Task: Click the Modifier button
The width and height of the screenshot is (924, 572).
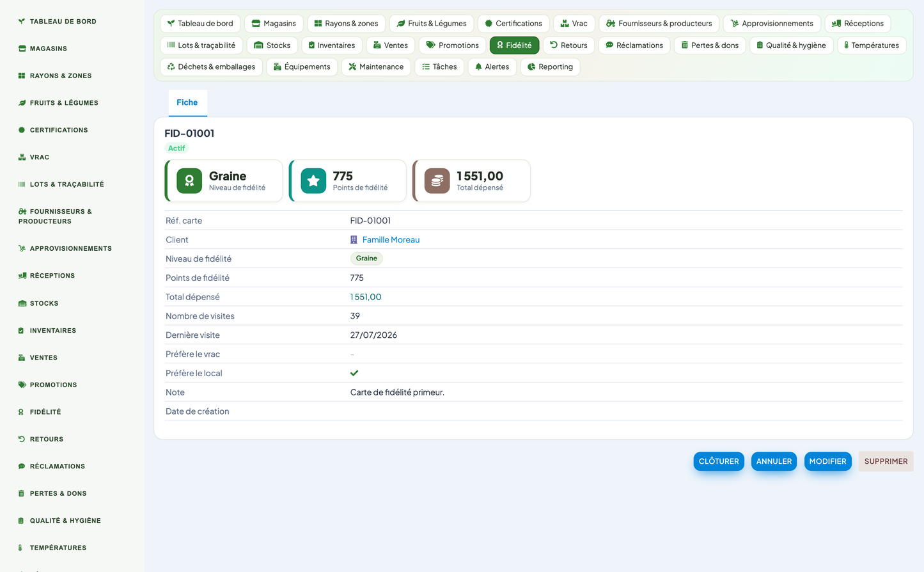Action: click(x=827, y=461)
